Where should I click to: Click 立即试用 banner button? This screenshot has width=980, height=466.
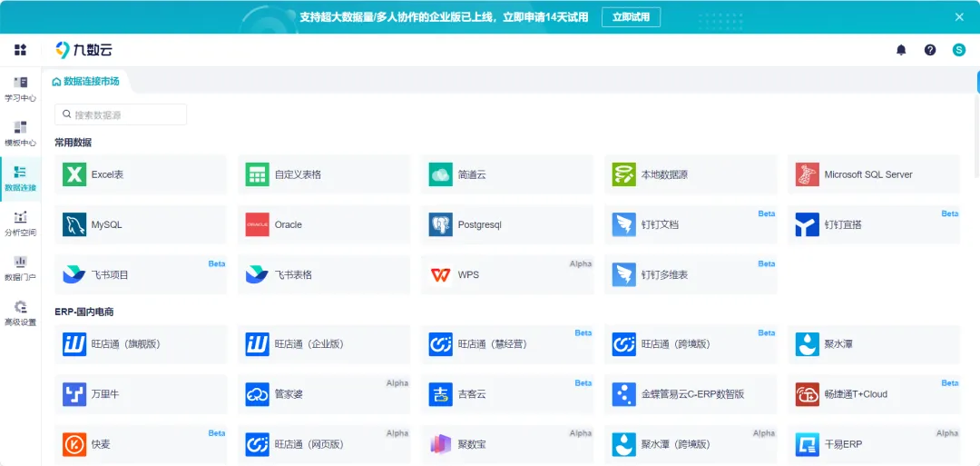click(x=631, y=17)
